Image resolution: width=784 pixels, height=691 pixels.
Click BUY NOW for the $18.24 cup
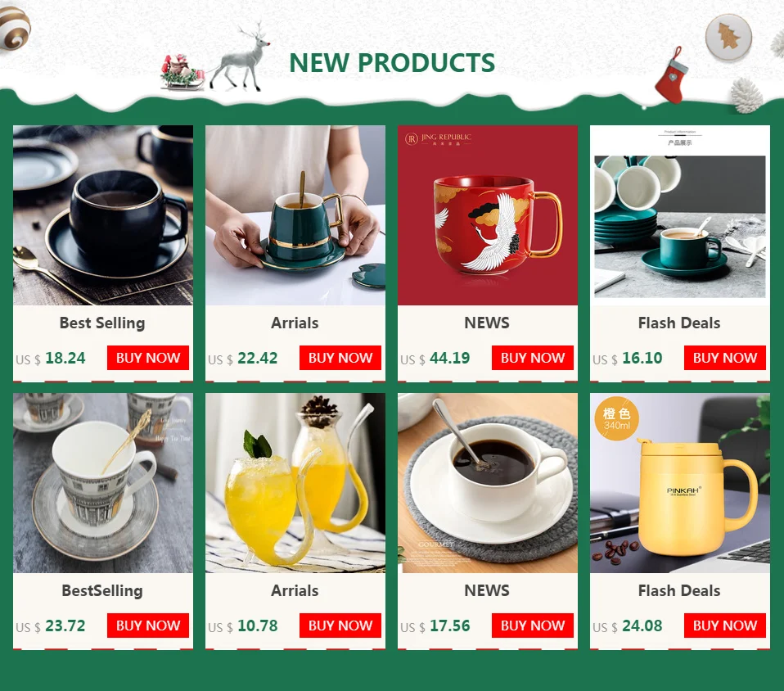[x=148, y=358]
